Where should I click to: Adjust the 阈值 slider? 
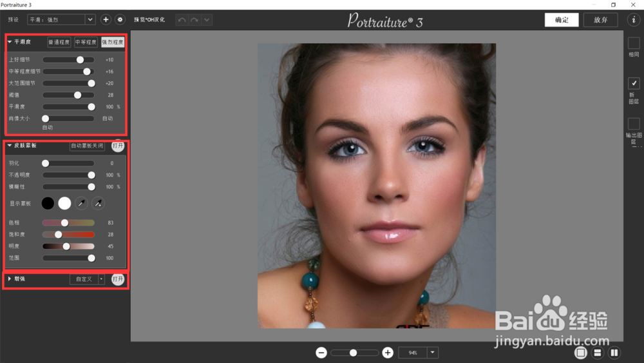pyautogui.click(x=69, y=95)
